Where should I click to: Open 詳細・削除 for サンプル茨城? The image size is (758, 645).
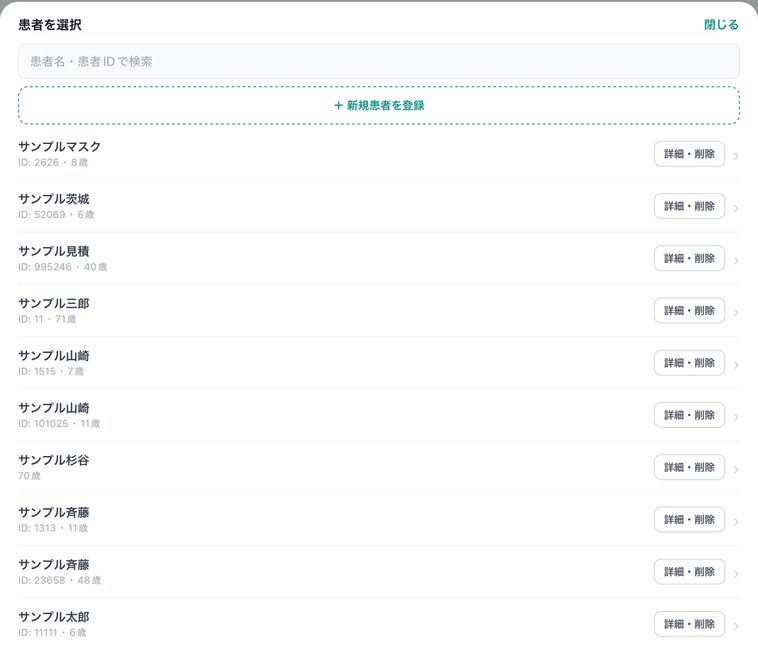[689, 206]
